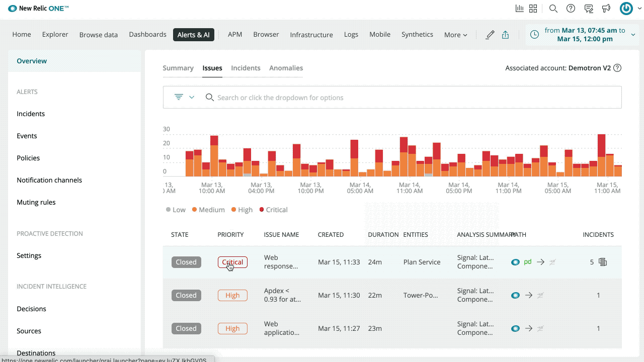Click the megaphone announcements icon

606,9
